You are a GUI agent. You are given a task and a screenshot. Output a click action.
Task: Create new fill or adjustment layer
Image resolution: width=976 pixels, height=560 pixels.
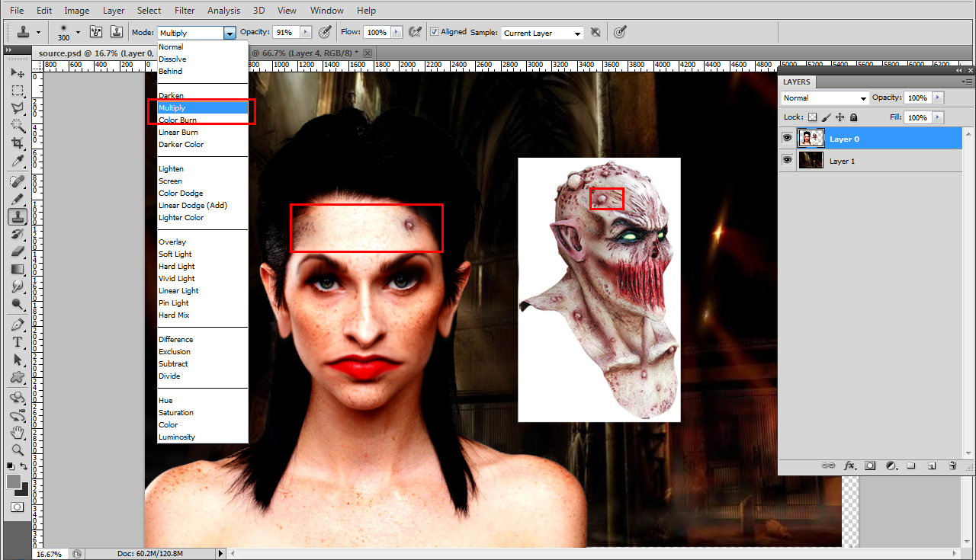891,465
